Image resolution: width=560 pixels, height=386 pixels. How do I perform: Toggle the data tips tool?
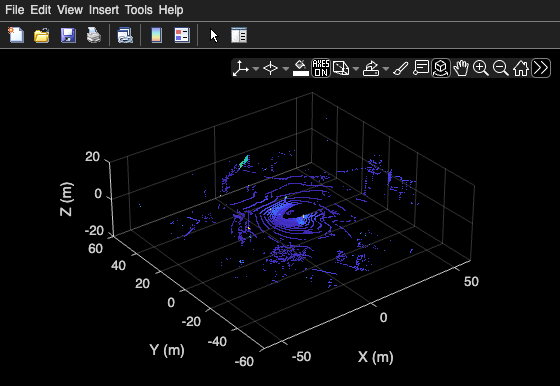click(421, 68)
